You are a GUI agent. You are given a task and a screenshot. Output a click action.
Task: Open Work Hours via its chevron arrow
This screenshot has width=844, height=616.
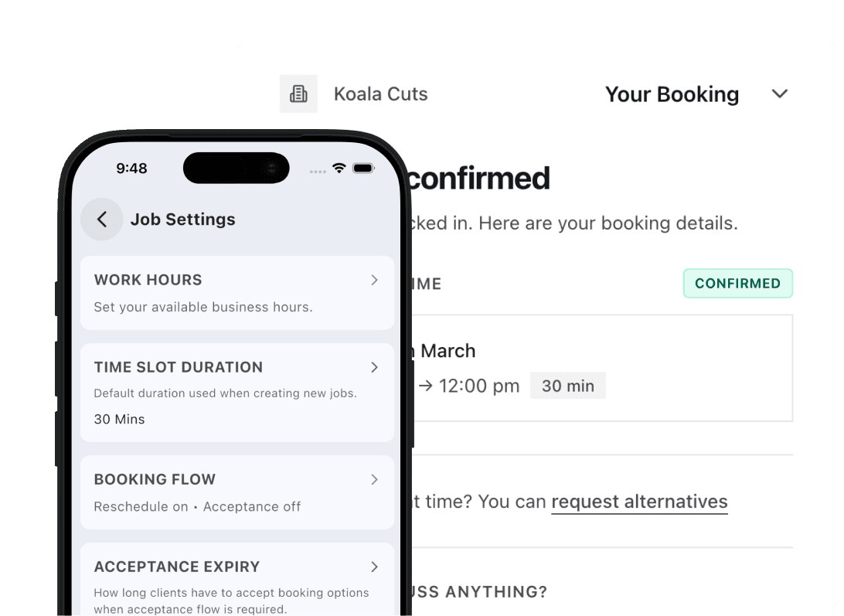point(374,280)
